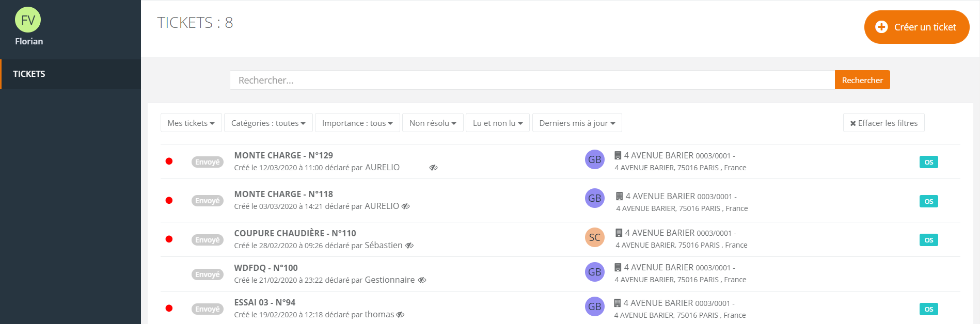Click the red importance dot on ticket N°94
Screen dimensions: 980x324
[x=169, y=308]
